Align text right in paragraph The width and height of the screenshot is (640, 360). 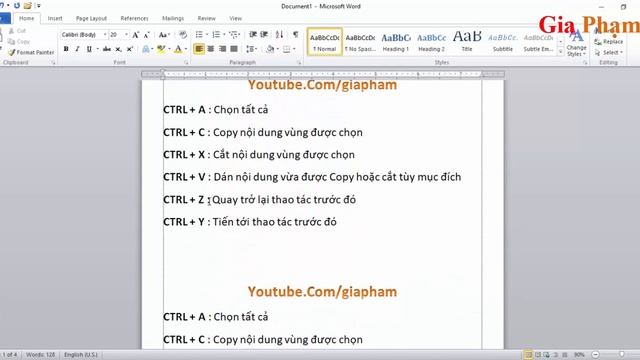click(222, 49)
